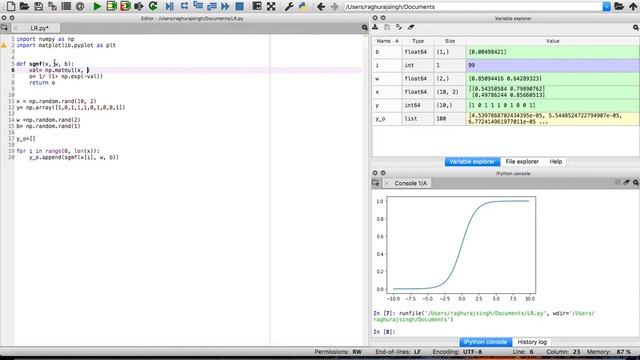The width and height of the screenshot is (640, 360).
Task: Open the PYTHONPATH manager
Action: tap(302, 6)
